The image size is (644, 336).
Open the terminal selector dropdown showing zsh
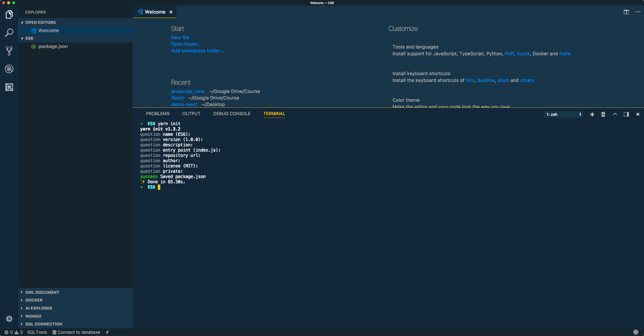564,114
